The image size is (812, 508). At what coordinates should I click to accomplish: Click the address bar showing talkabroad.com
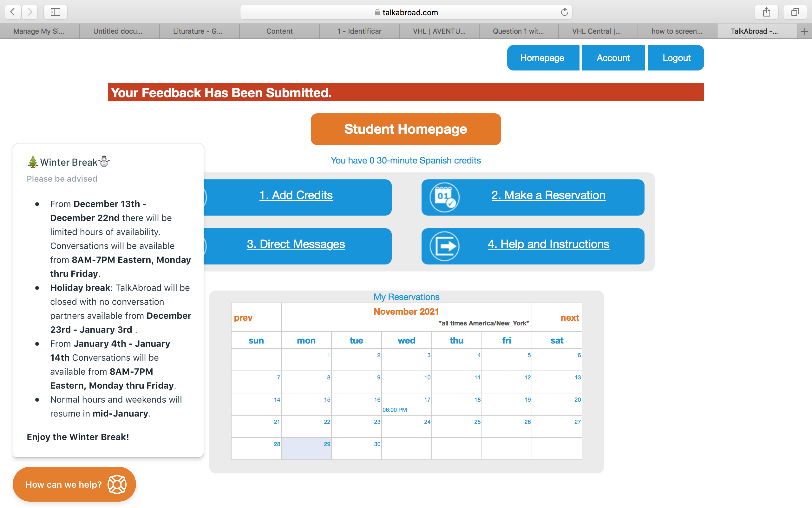(x=406, y=12)
